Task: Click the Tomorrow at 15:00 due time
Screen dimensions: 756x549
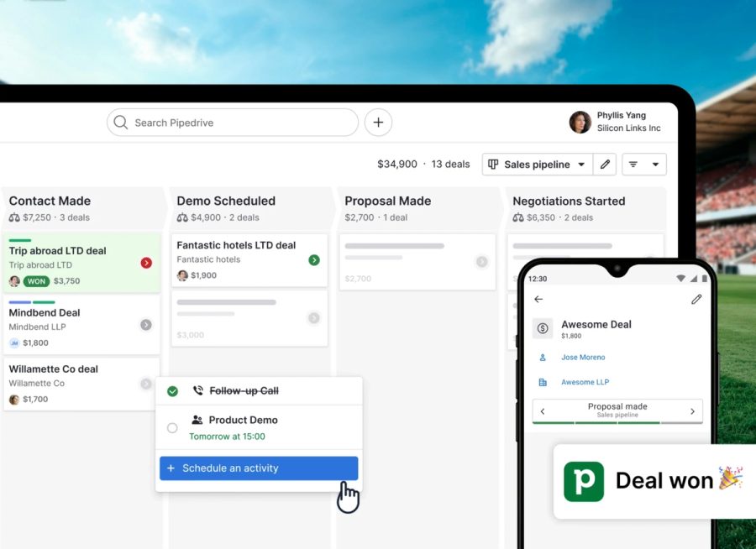Action: coord(227,437)
